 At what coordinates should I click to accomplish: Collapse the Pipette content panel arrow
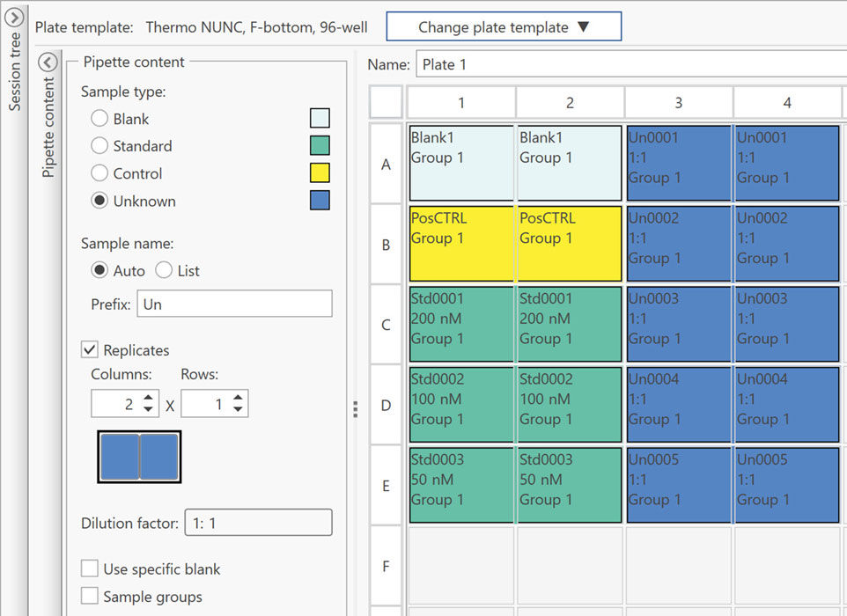pyautogui.click(x=48, y=62)
